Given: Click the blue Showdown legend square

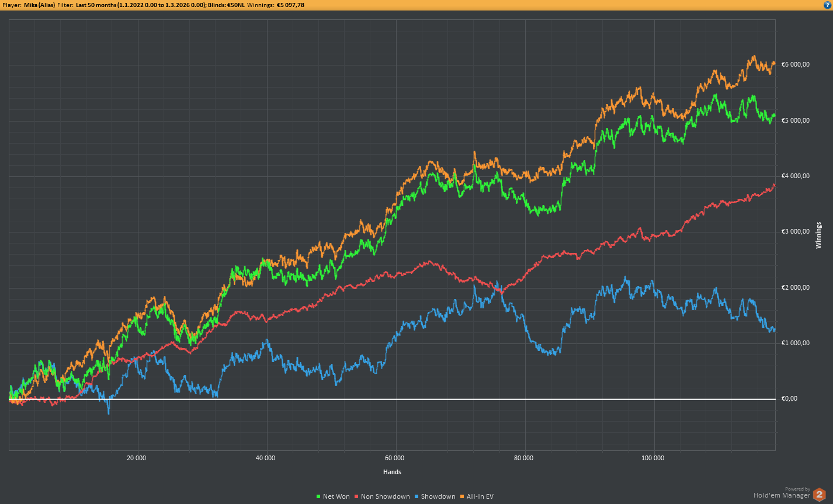Looking at the screenshot, I should pos(416,497).
